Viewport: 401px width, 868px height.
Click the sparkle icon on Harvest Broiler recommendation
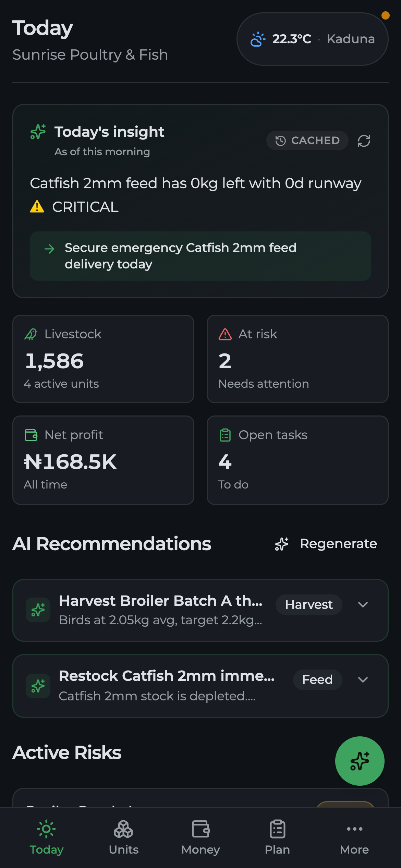click(38, 610)
